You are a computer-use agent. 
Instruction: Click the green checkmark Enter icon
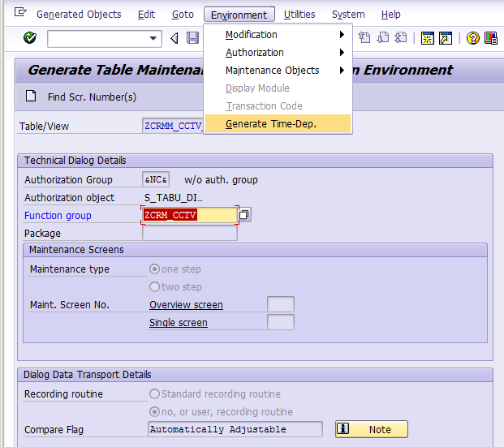click(x=30, y=38)
